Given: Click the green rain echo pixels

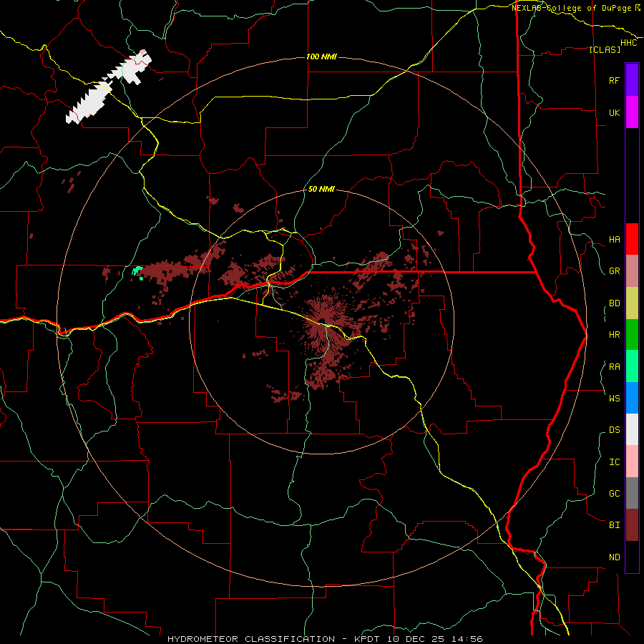Looking at the screenshot, I should click(x=137, y=271).
